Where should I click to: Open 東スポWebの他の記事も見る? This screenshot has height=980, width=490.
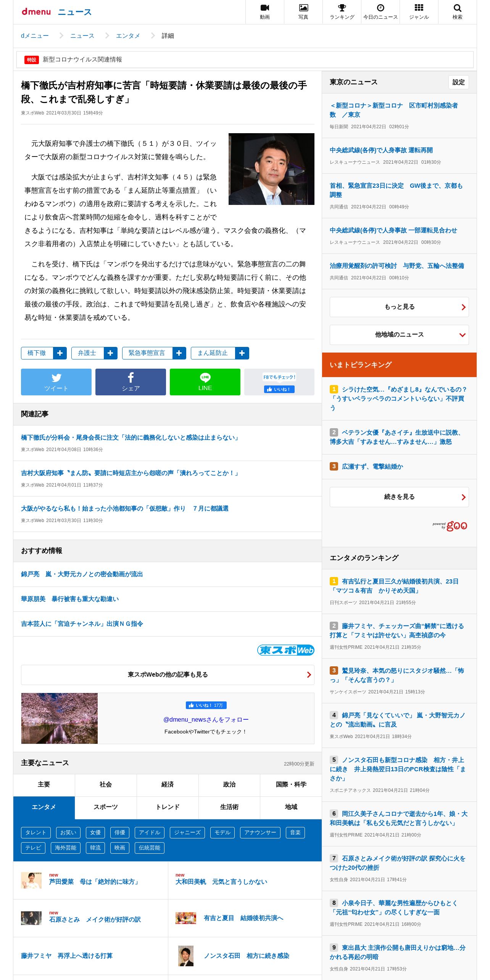[x=168, y=675]
